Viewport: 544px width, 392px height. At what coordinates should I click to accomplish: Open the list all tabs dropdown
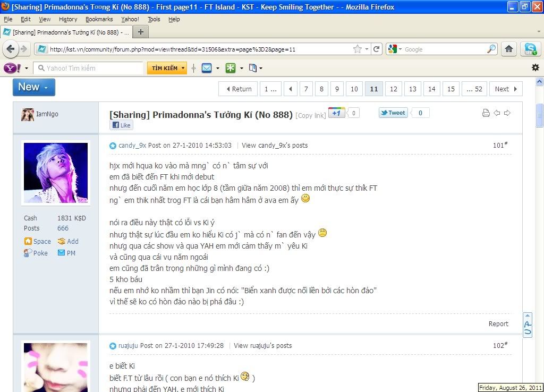click(539, 31)
